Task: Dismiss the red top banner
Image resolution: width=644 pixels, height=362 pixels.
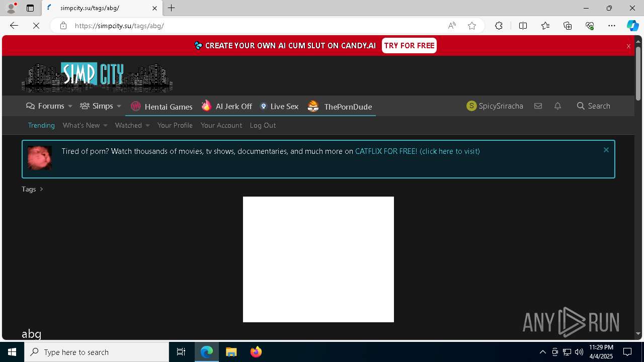Action: 628,46
